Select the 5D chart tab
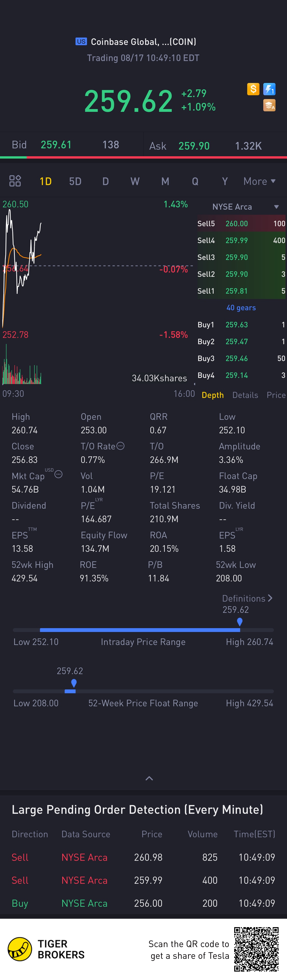287x980 pixels. (75, 181)
